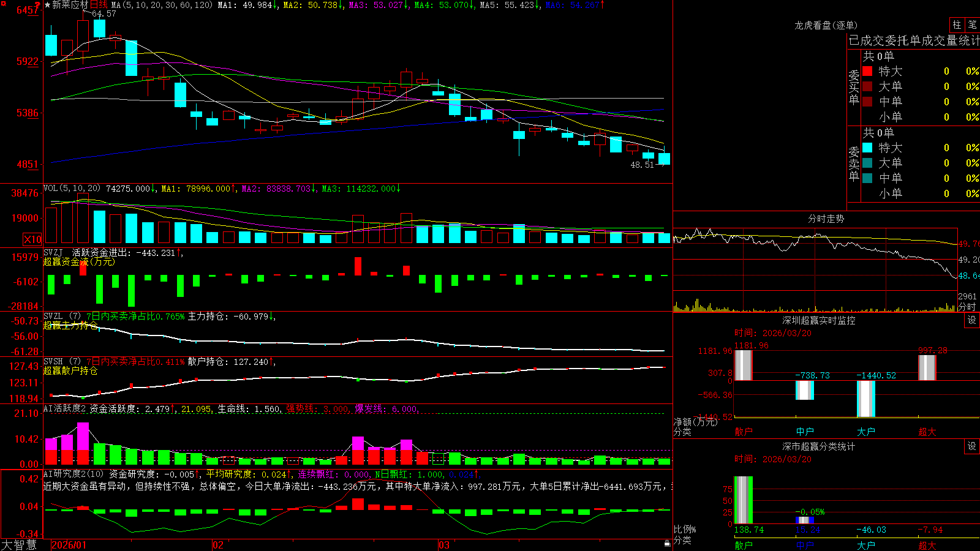Select the 中户 bar valued -738.73

pyautogui.click(x=805, y=390)
